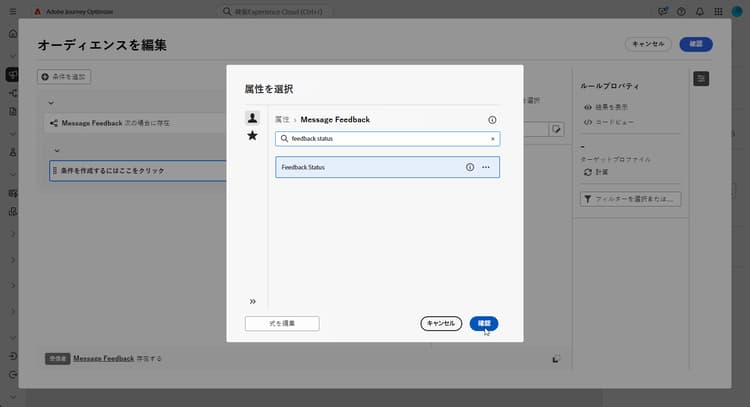This screenshot has width=750, height=407.
Task: Go to Home in left sidebar
Action: click(13, 33)
